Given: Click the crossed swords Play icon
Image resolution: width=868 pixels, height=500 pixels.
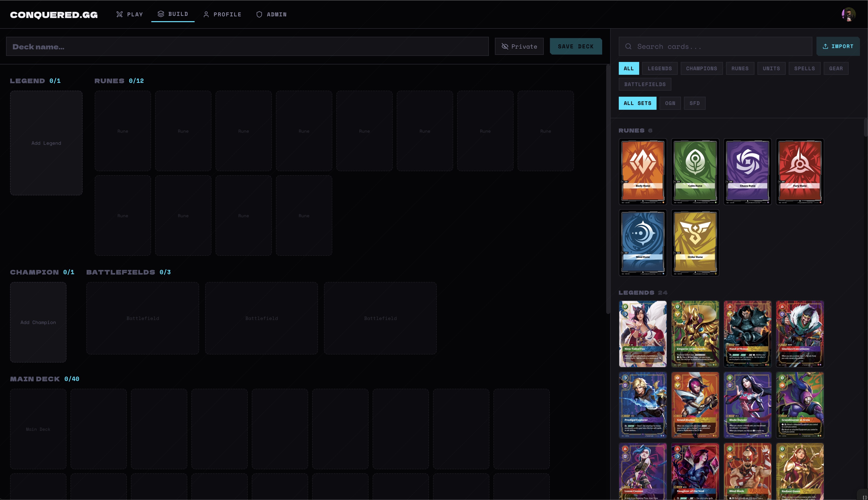Looking at the screenshot, I should coord(119,14).
